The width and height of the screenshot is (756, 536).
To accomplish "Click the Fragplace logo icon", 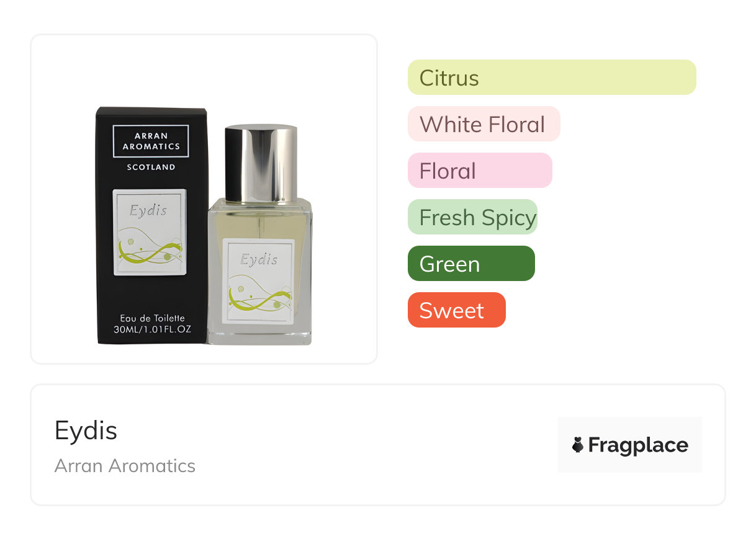I will point(578,445).
